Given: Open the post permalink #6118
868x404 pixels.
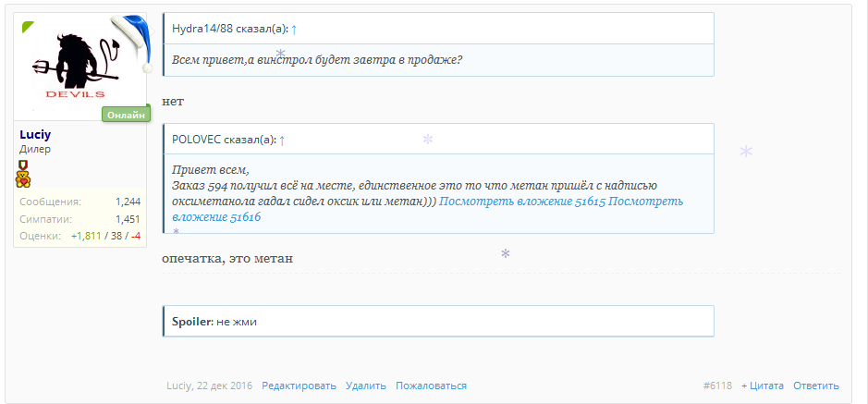Looking at the screenshot, I should click(717, 386).
